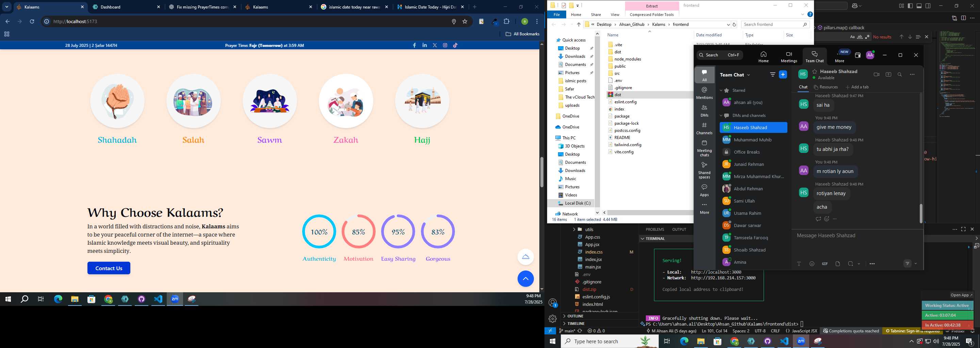The image size is (980, 348).
Task: Switch to Resources tab in Zoom chat
Action: click(825, 87)
